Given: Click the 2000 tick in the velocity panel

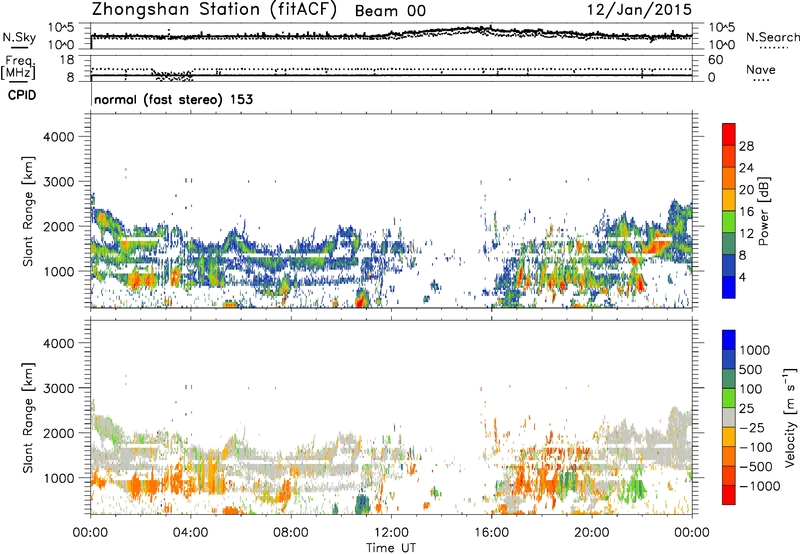Looking at the screenshot, I should click(58, 433).
